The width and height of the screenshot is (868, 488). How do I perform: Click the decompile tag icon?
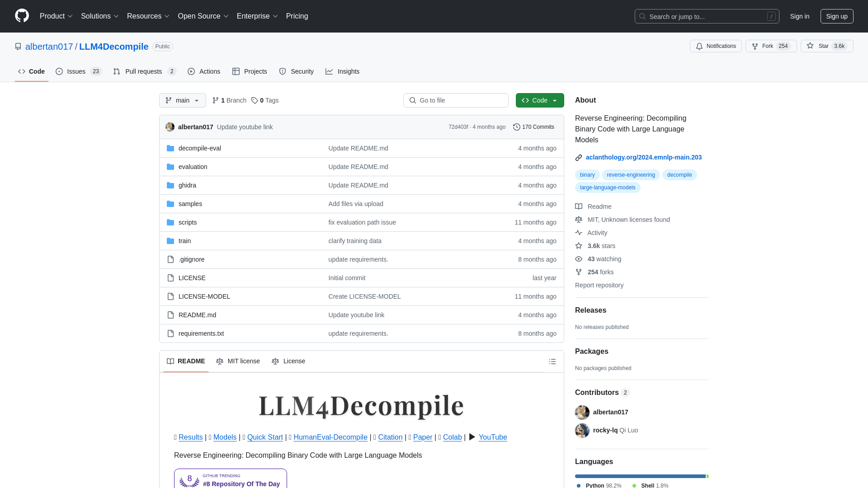pyautogui.click(x=679, y=174)
